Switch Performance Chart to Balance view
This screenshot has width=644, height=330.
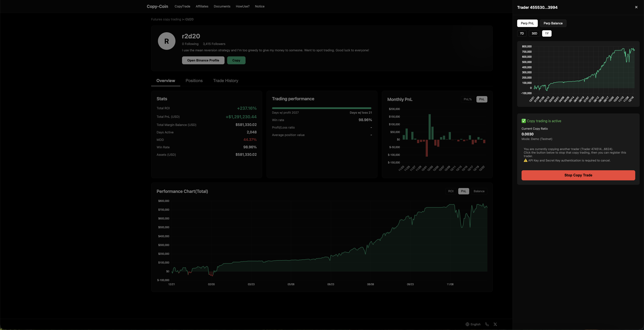[x=479, y=191]
